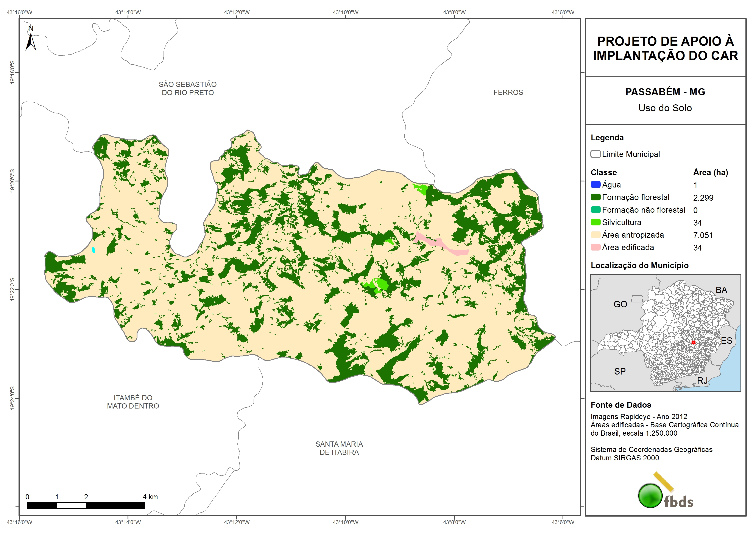The image size is (756, 534).
Task: Click the blue Água legend swatch
Action: [x=595, y=185]
